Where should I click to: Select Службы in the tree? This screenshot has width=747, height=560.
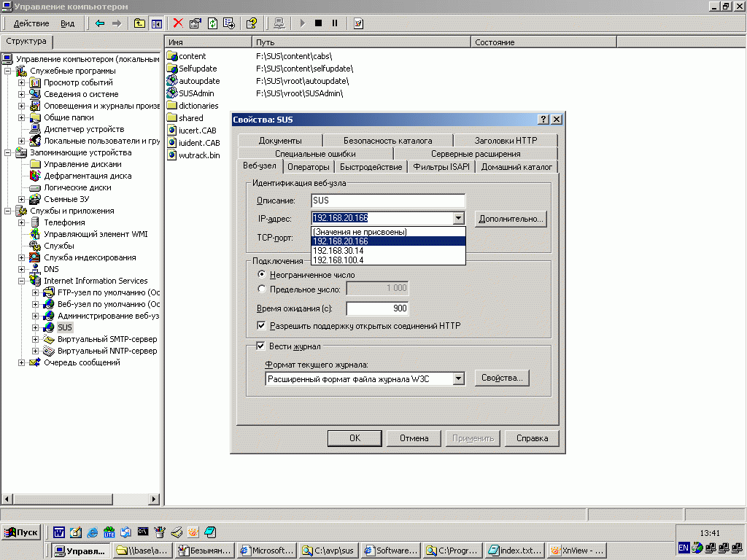pyautogui.click(x=59, y=246)
